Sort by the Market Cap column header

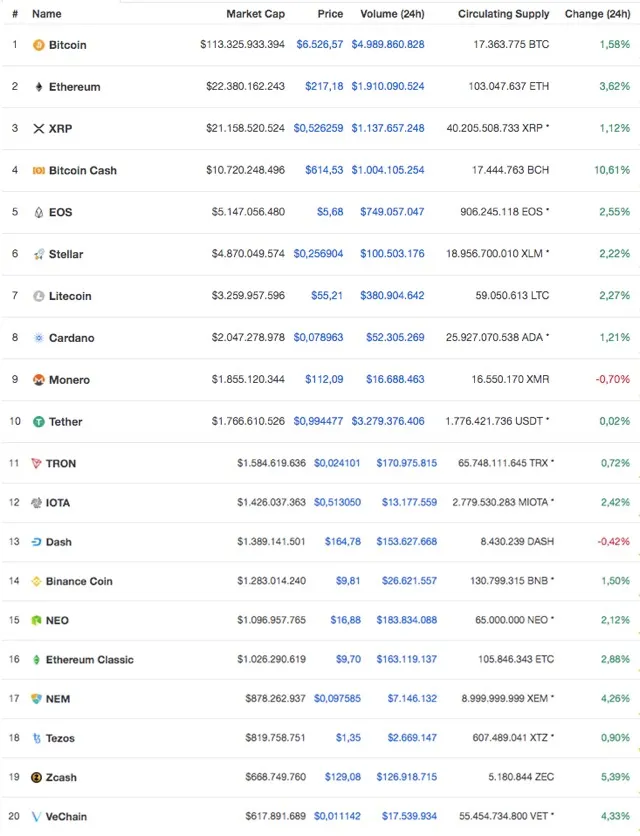(255, 14)
